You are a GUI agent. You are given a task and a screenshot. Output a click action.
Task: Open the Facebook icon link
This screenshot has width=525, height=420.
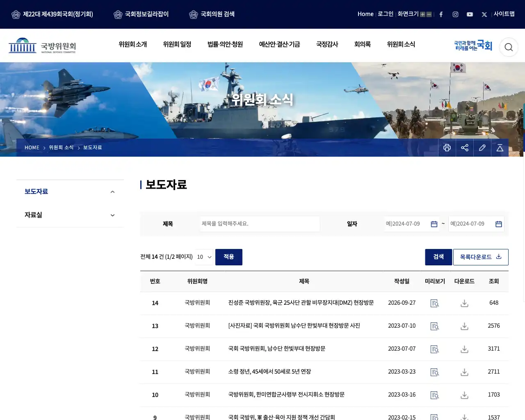[441, 14]
